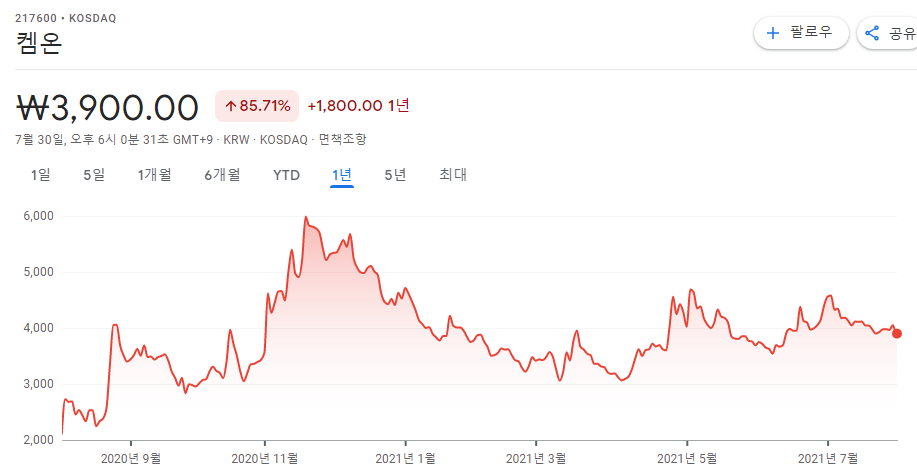Image resolution: width=917 pixels, height=472 pixels.
Task: Click the 2021년 7월 axis label
Action: click(x=828, y=459)
